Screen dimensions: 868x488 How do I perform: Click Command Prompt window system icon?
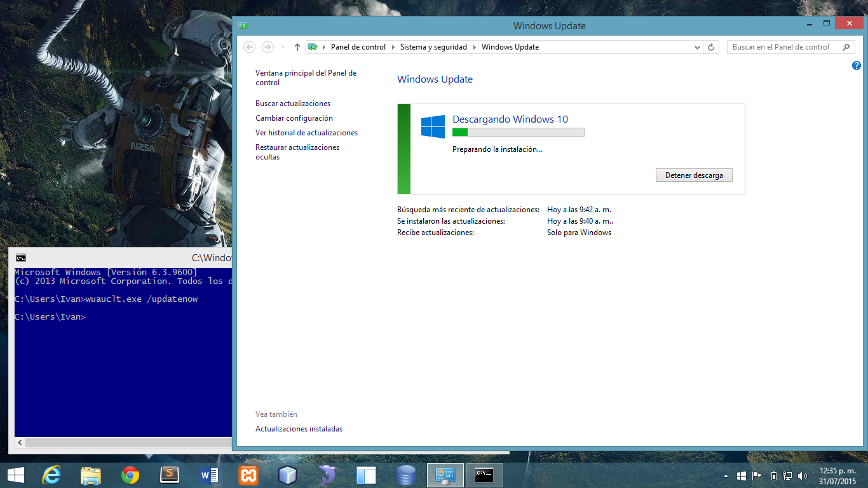(21, 258)
